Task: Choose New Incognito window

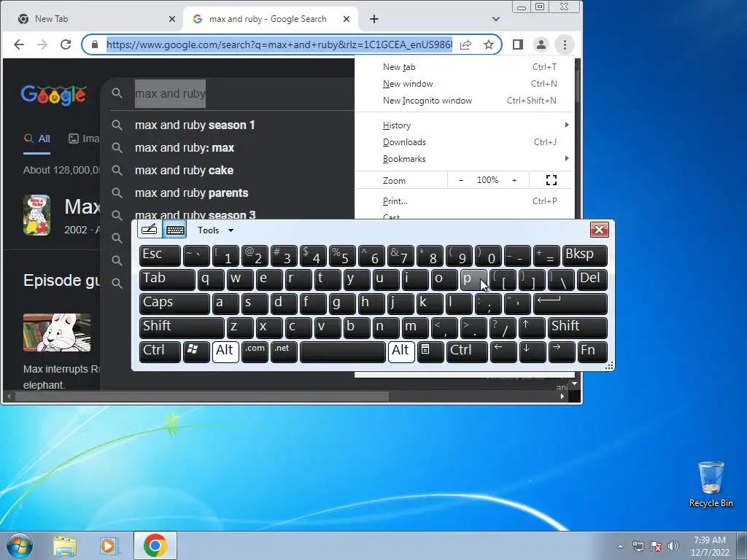Action: click(465, 101)
